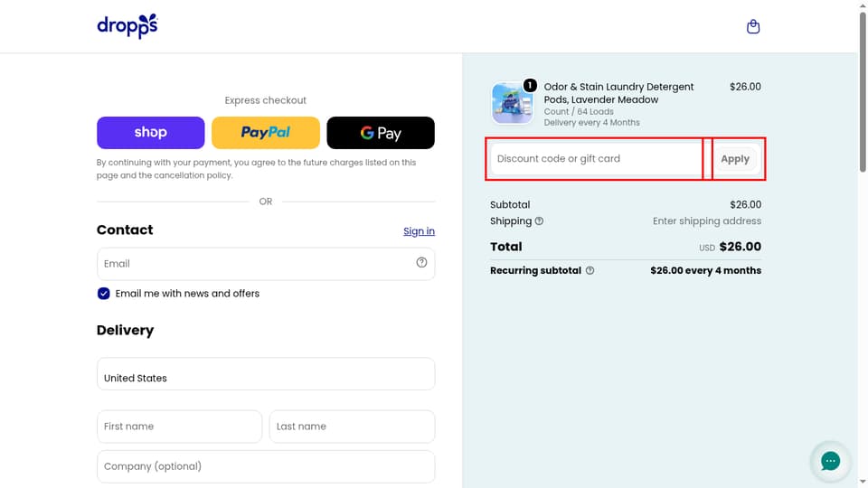Apply the discount code
The image size is (868, 488).
point(735,159)
